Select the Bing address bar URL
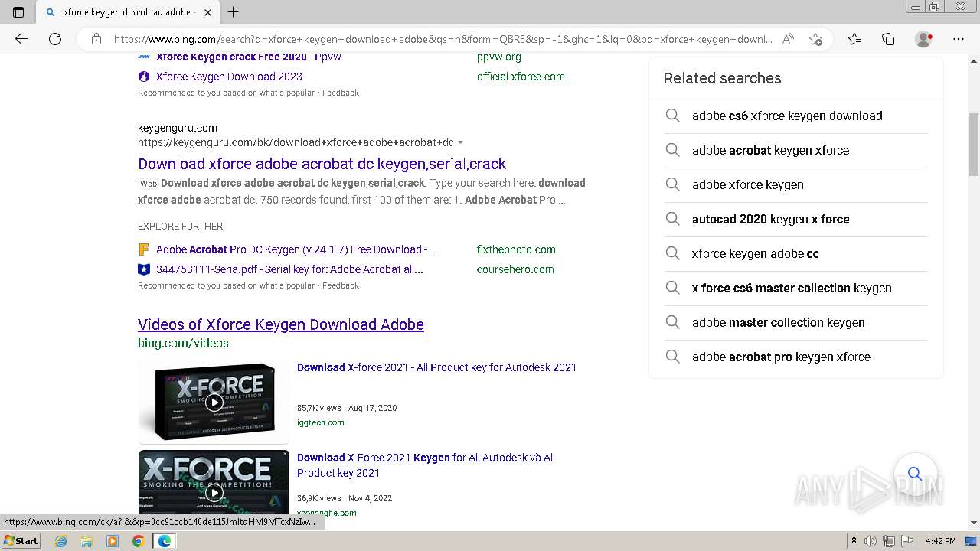The width and height of the screenshot is (980, 551). tap(443, 39)
